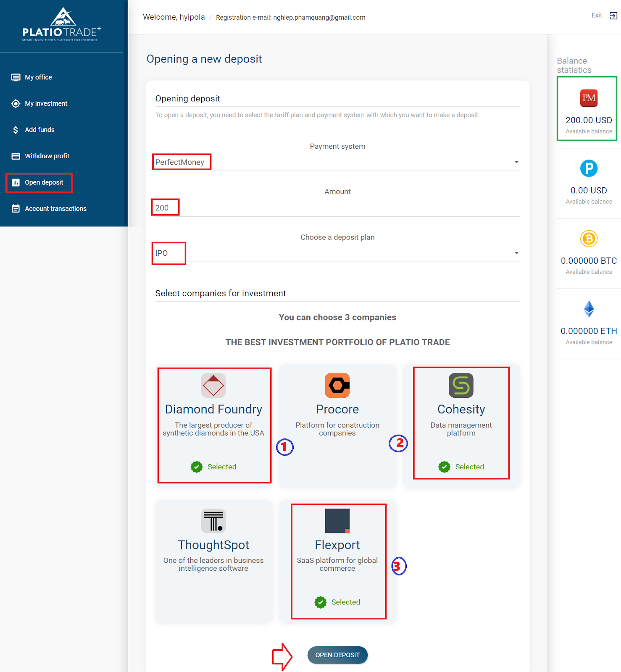View Account transactions
The width and height of the screenshot is (621, 672).
[x=55, y=209]
